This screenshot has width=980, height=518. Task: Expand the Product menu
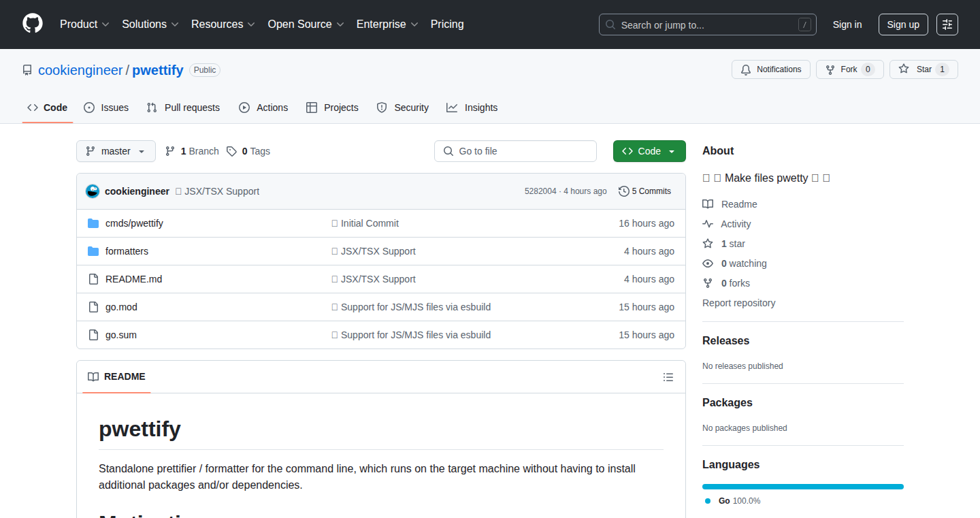[x=84, y=24]
